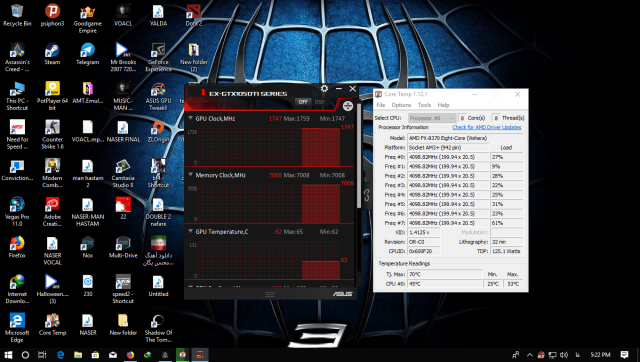640x362 pixels.
Task: Open the Help menu in Core Temp
Action: (443, 105)
